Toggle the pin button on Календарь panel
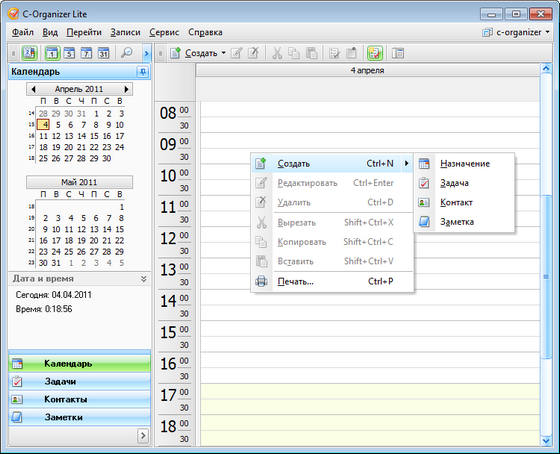 [142, 72]
